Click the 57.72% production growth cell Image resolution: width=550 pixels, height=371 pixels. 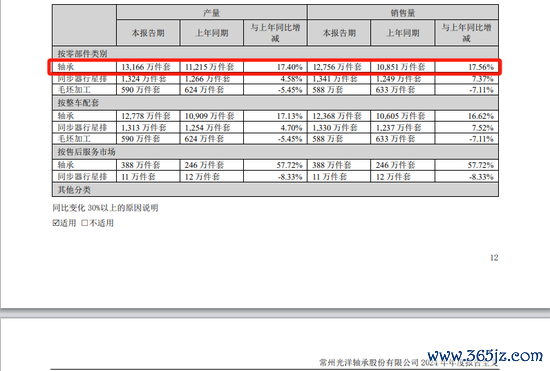click(275, 165)
